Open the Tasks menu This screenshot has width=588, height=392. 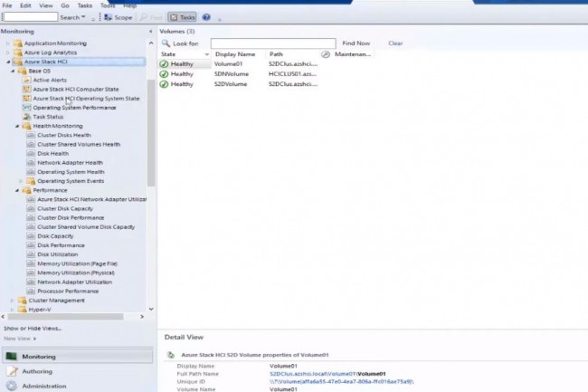pos(85,5)
